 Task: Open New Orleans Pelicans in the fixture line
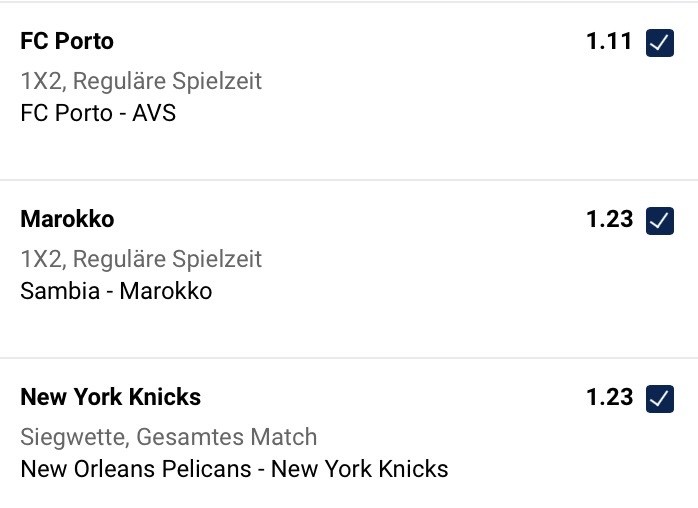(x=135, y=469)
